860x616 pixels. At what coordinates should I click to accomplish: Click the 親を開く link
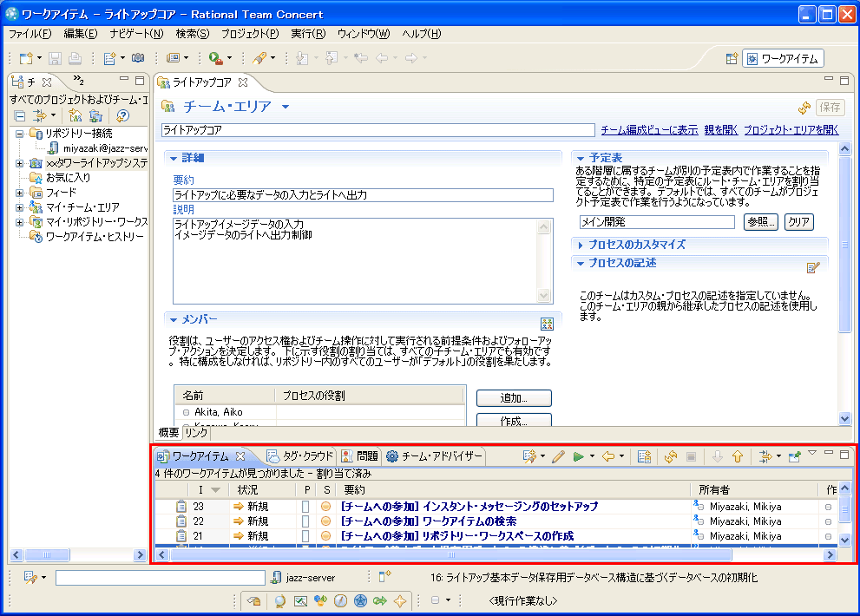[x=720, y=130]
